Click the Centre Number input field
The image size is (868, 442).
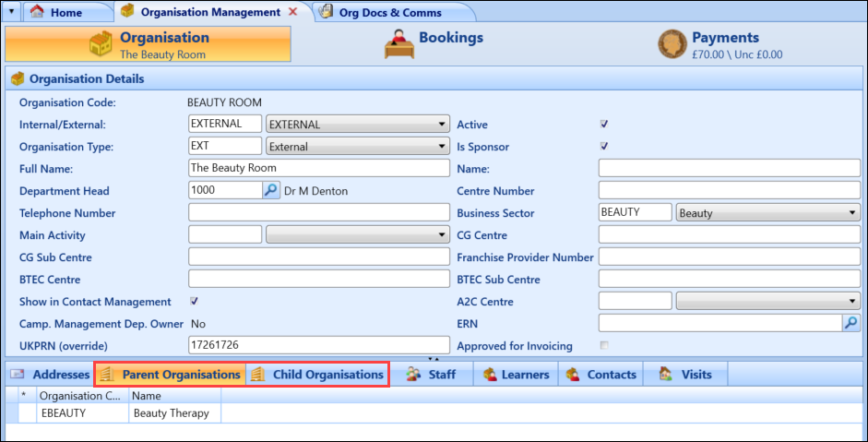(x=730, y=190)
